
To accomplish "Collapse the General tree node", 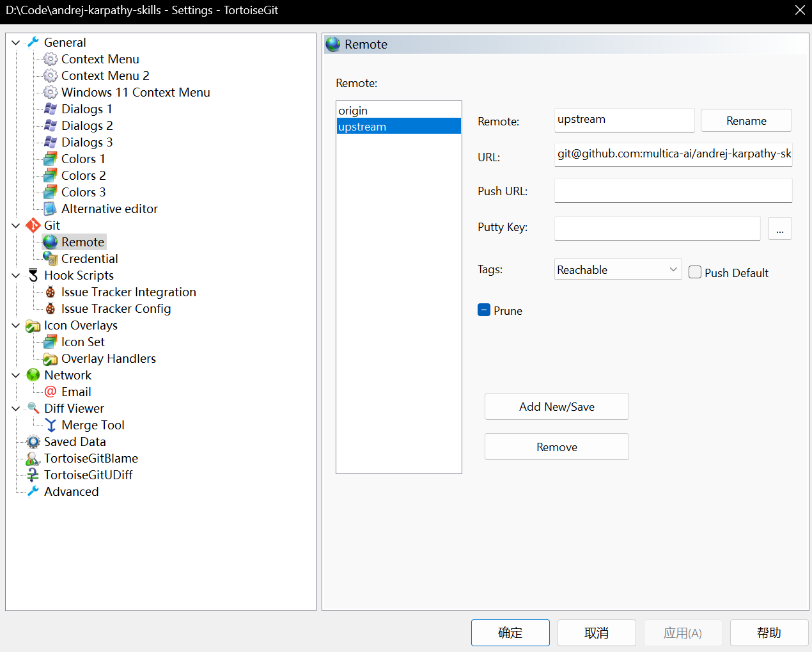I will coord(16,42).
